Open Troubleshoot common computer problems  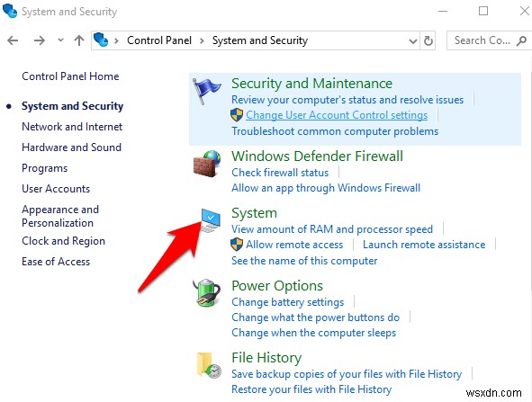(x=335, y=131)
